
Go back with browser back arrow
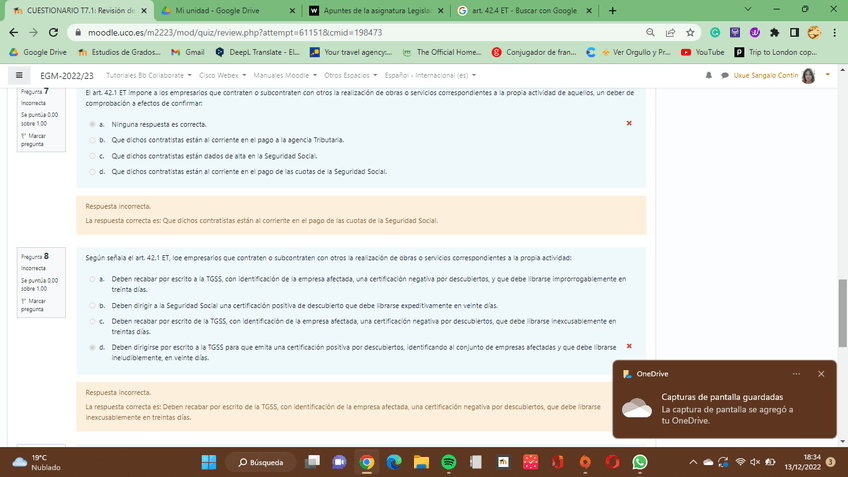click(14, 32)
